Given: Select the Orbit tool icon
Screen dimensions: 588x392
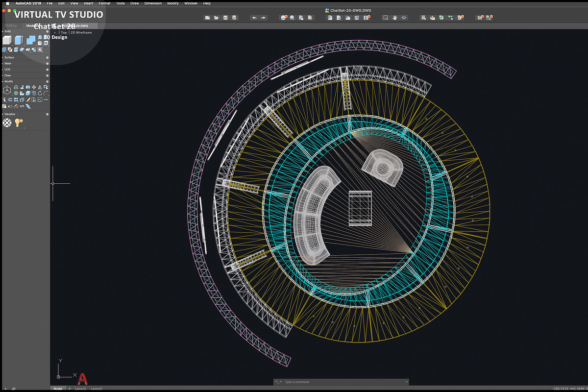Looking at the screenshot, I should (404, 18).
